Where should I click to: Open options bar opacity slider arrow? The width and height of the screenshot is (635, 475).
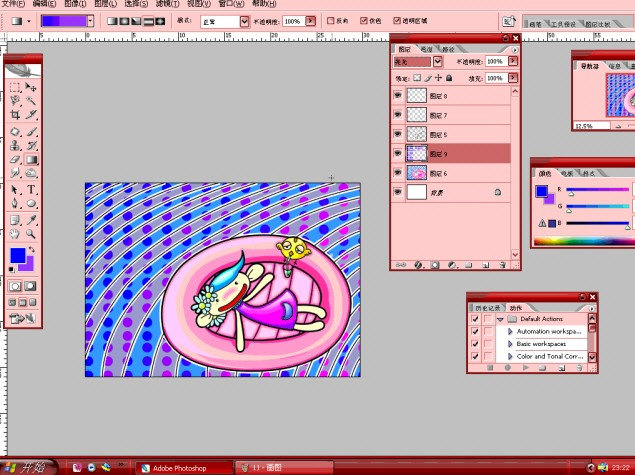coord(311,21)
